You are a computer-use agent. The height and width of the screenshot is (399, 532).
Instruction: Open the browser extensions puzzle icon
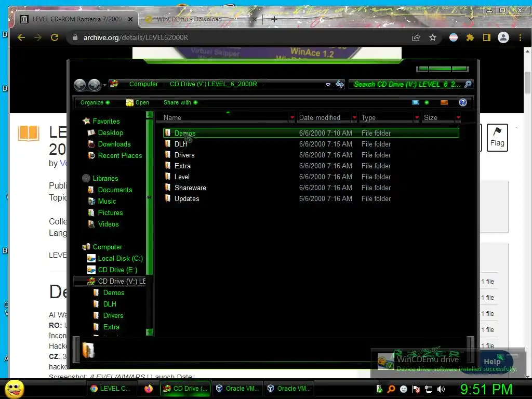(x=470, y=37)
